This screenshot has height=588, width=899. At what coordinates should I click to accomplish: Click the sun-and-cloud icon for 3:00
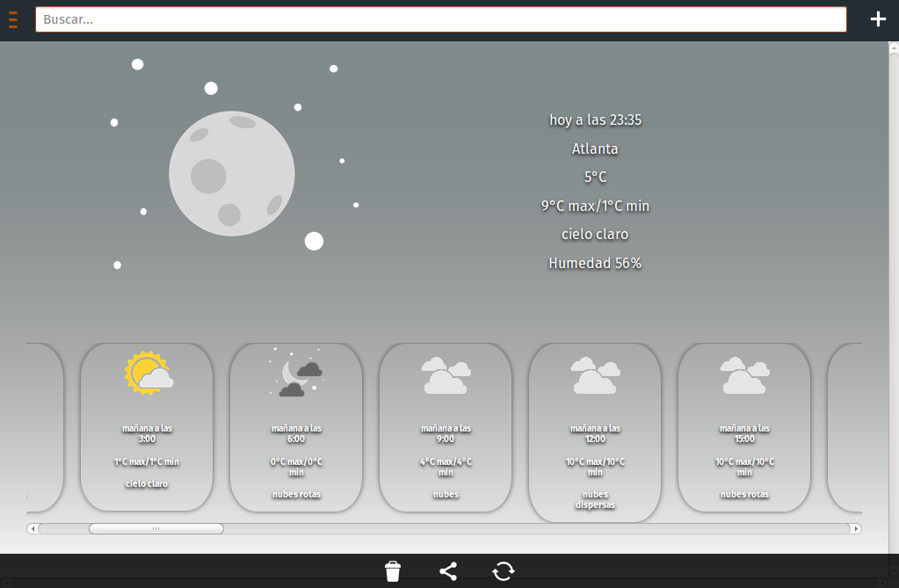click(148, 374)
